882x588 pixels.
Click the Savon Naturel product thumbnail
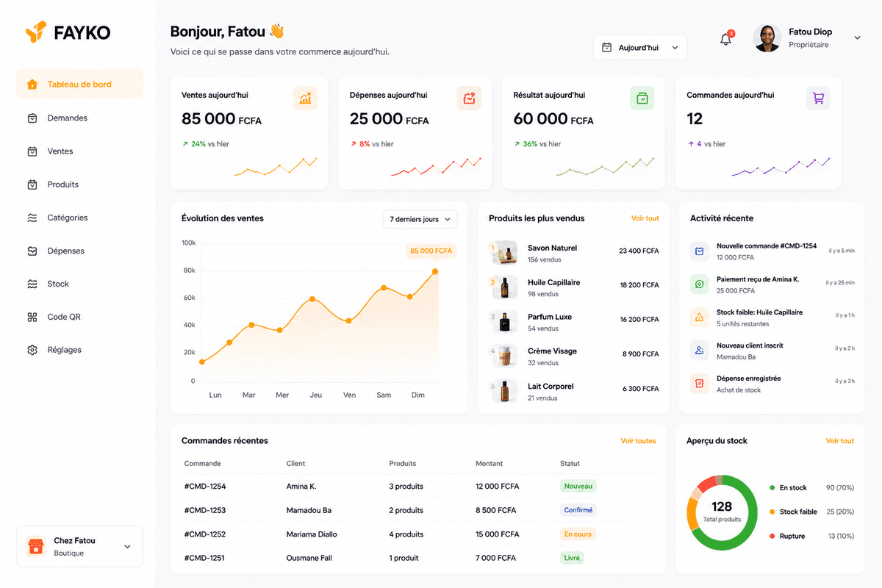point(504,253)
